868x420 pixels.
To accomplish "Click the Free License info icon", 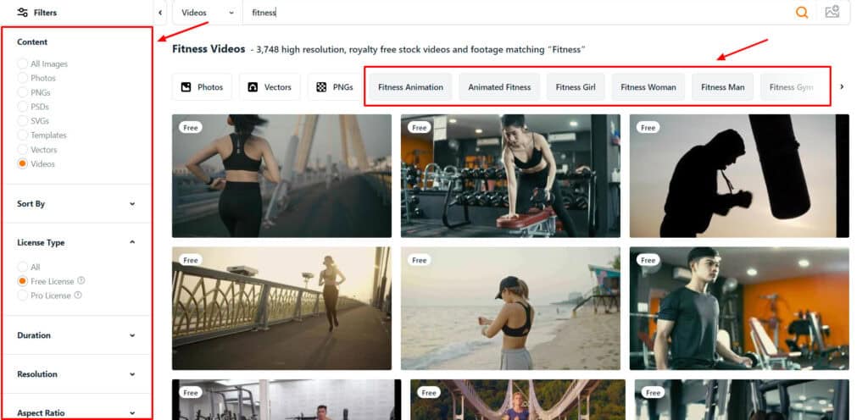I will pos(81,280).
